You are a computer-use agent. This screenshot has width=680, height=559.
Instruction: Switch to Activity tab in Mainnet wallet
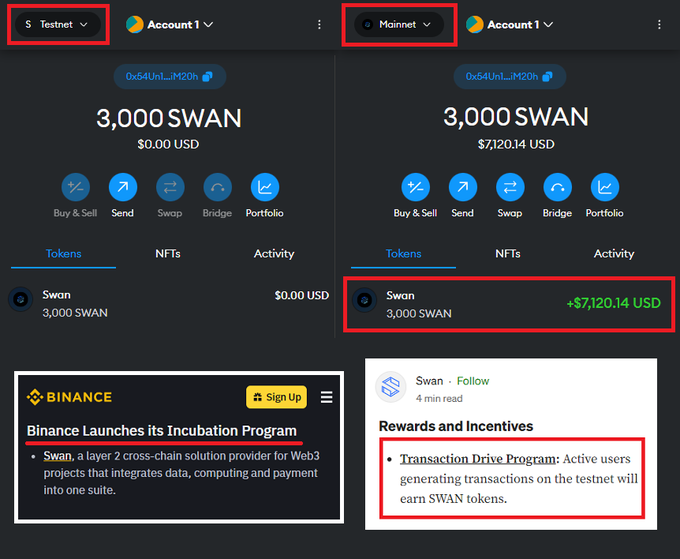click(614, 254)
